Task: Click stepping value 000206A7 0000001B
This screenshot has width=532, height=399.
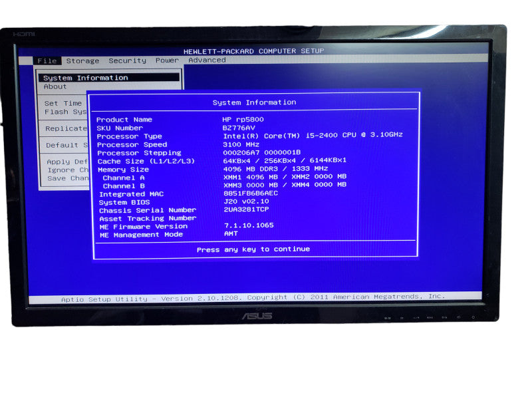Action: [x=262, y=152]
